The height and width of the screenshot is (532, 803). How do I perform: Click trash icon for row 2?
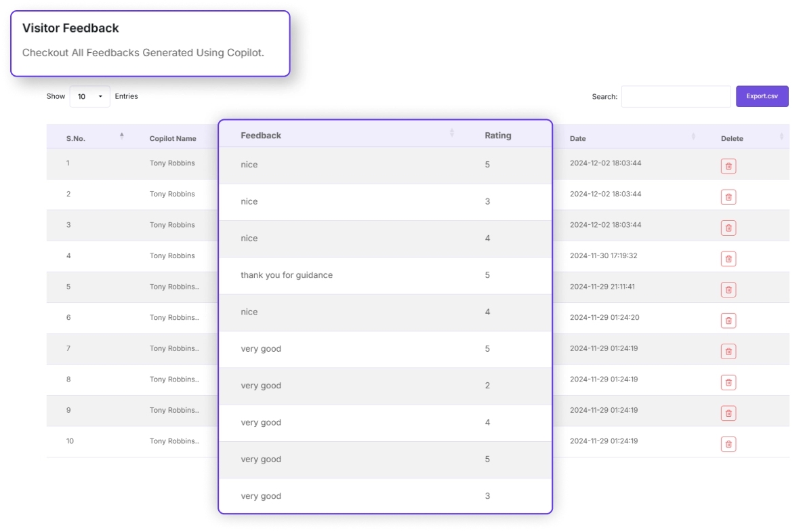click(x=728, y=197)
